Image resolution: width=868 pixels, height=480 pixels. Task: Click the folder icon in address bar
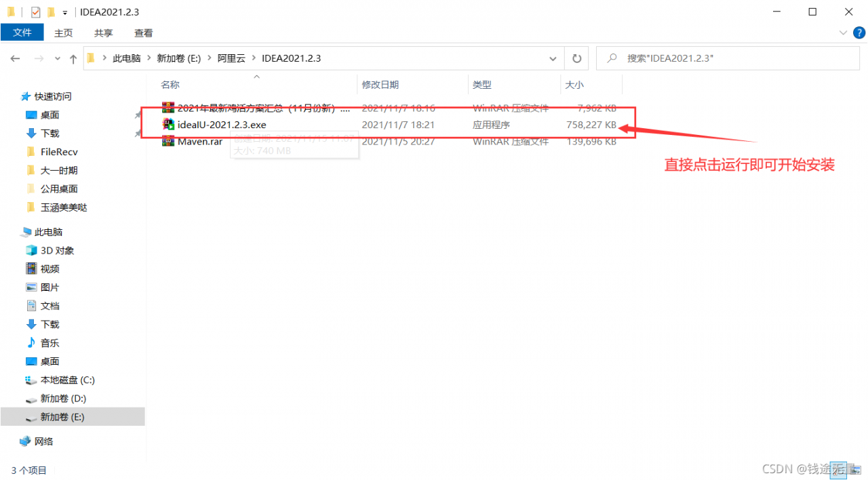click(91, 58)
